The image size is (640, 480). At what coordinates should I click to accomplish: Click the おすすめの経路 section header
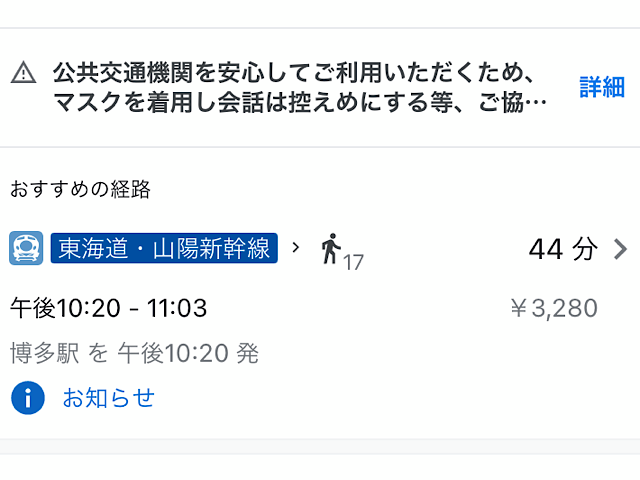point(80,189)
